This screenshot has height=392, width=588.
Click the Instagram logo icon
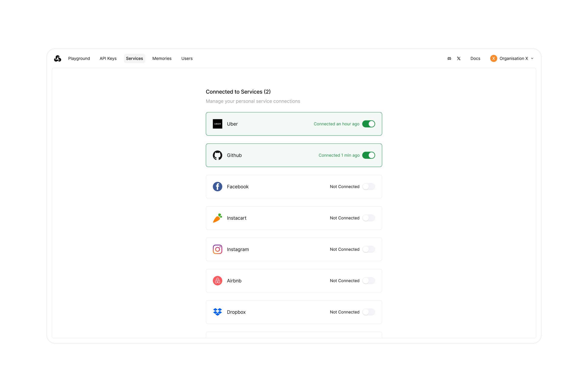click(218, 249)
